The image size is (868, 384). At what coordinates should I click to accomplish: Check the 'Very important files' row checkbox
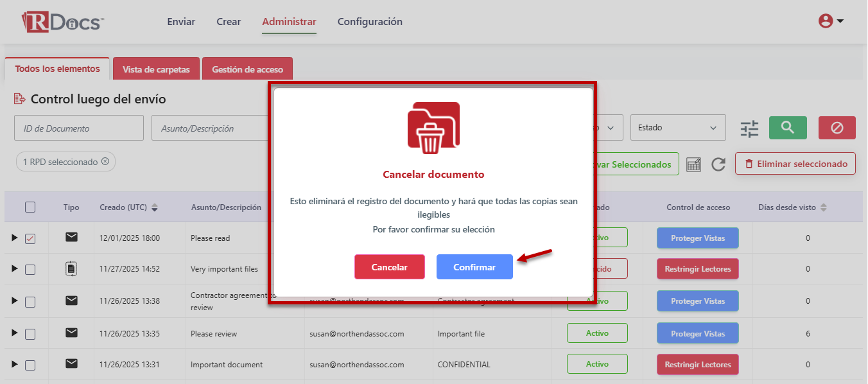pos(30,269)
